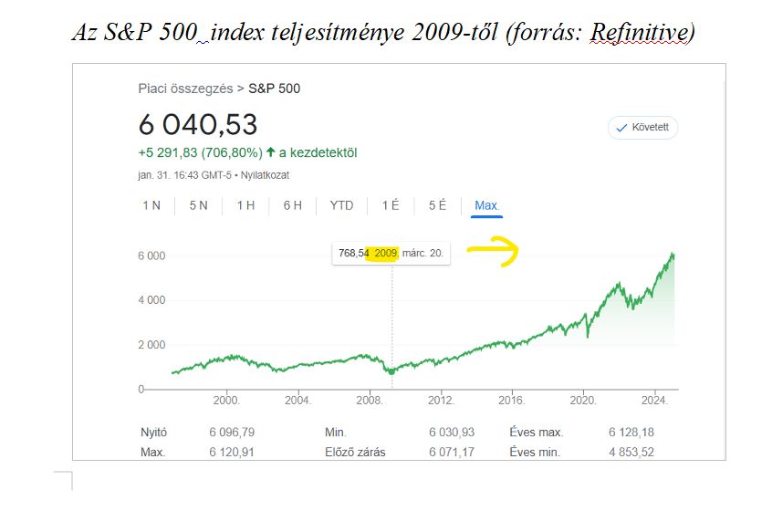Switch chart to 1 É range
The height and width of the screenshot is (532, 772).
click(391, 205)
